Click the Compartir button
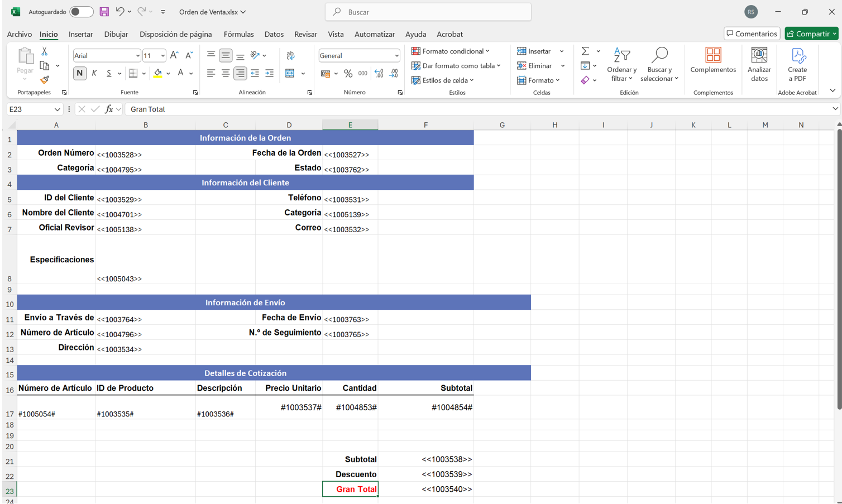The width and height of the screenshot is (842, 504). (x=811, y=33)
